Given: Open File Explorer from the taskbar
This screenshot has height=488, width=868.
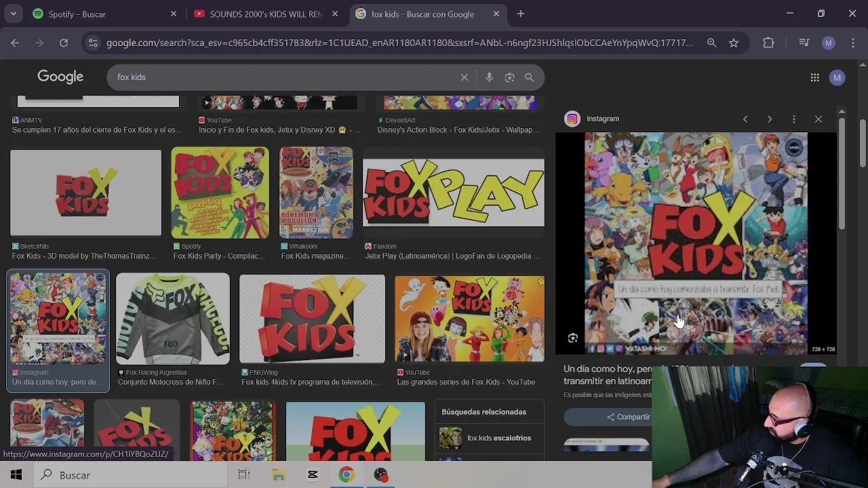Looking at the screenshot, I should tap(279, 475).
